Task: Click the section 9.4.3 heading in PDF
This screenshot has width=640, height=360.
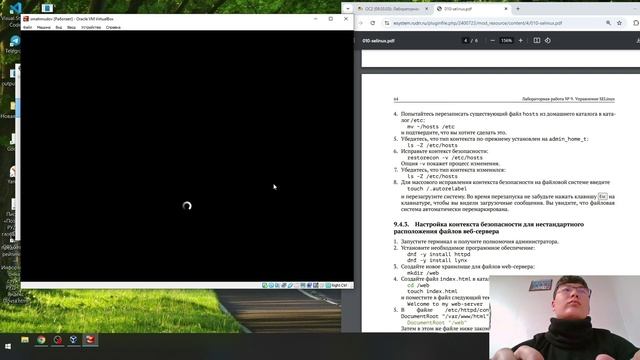Action: (x=489, y=228)
